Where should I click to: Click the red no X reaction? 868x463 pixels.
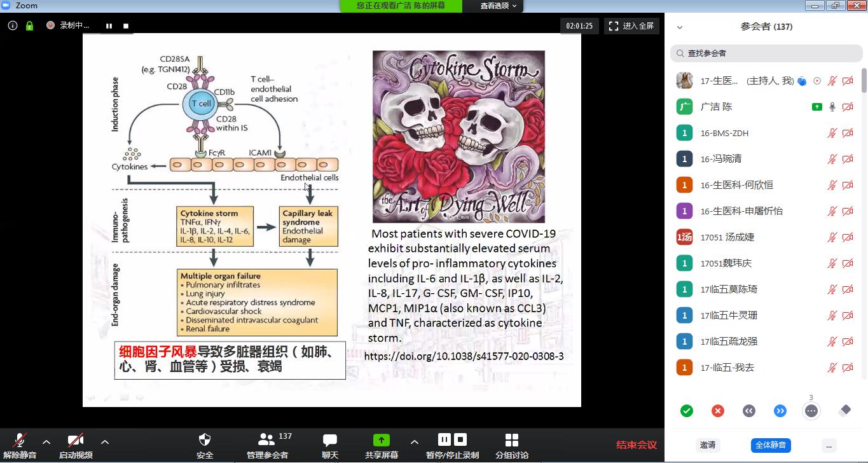(718, 411)
